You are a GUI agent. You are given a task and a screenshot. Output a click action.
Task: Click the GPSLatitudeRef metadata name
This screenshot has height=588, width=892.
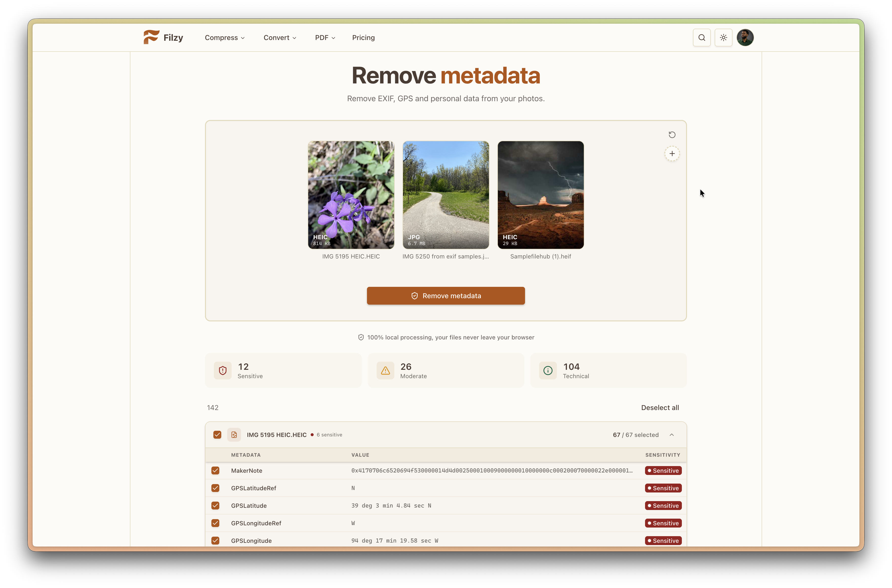tap(254, 488)
